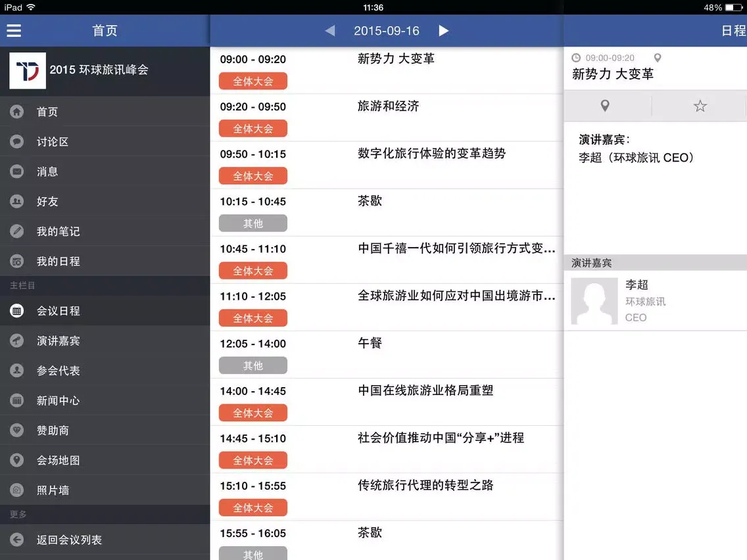Click the 11:10 - 12:05 time slot

point(253,296)
